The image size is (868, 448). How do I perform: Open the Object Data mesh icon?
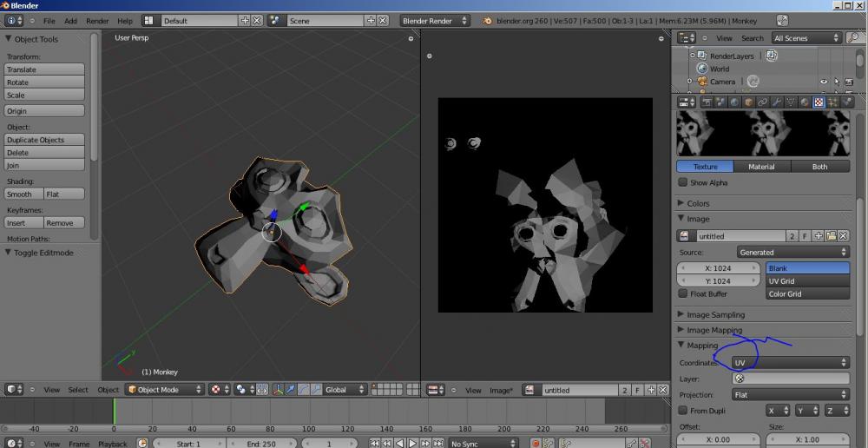coord(791,102)
